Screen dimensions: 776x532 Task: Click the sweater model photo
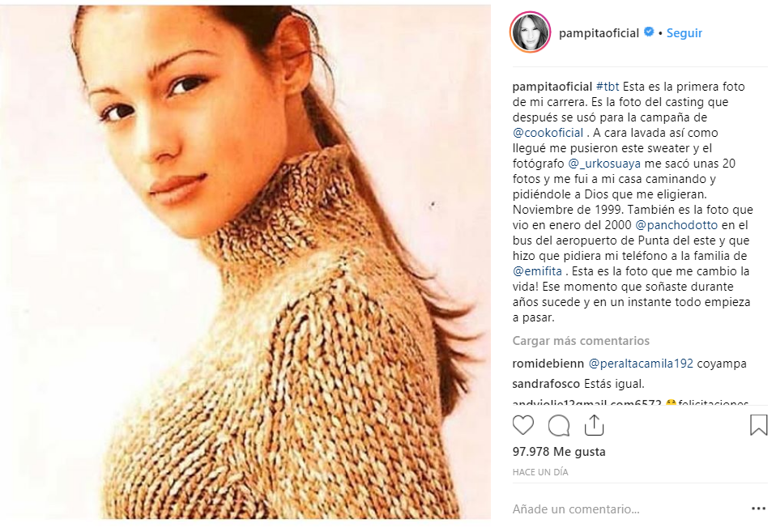(x=245, y=262)
